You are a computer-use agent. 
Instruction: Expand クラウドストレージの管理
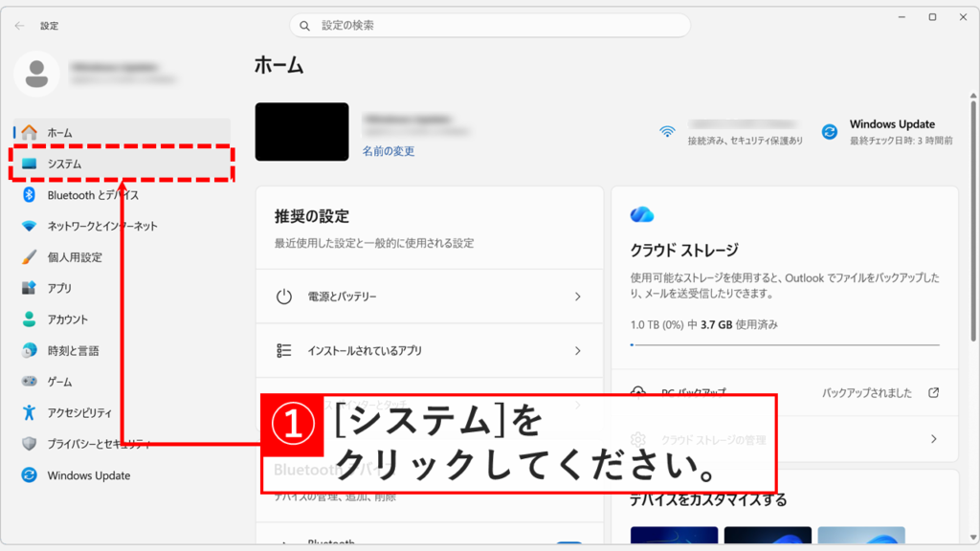[785, 437]
